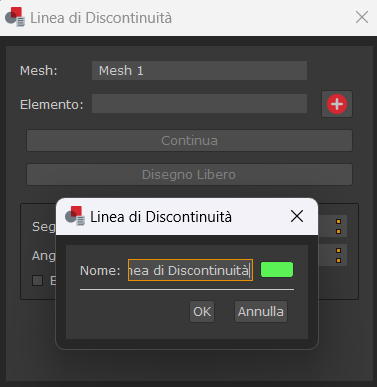Open the green color swatch next to Nome
The image size is (377, 387).
point(277,270)
